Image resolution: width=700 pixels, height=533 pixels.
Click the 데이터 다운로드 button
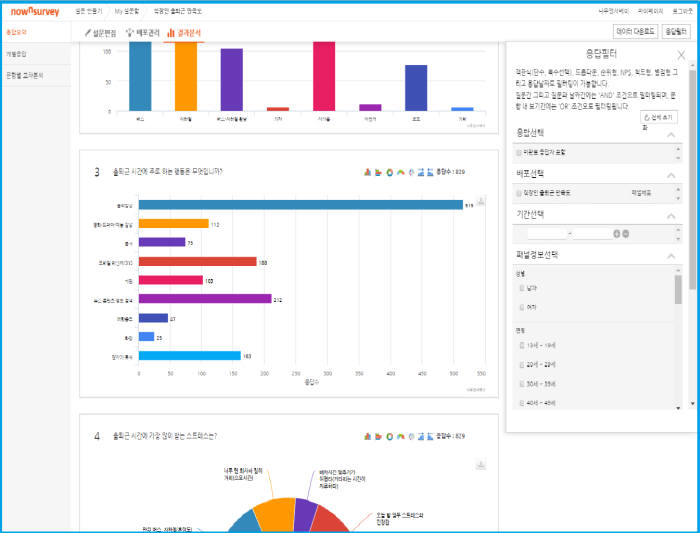(635, 31)
